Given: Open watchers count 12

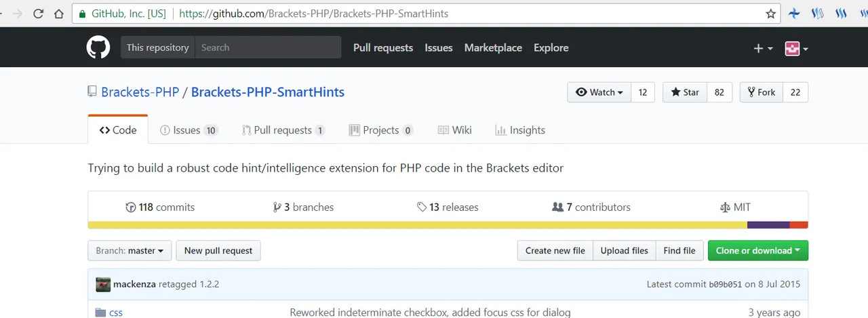Looking at the screenshot, I should point(643,92).
